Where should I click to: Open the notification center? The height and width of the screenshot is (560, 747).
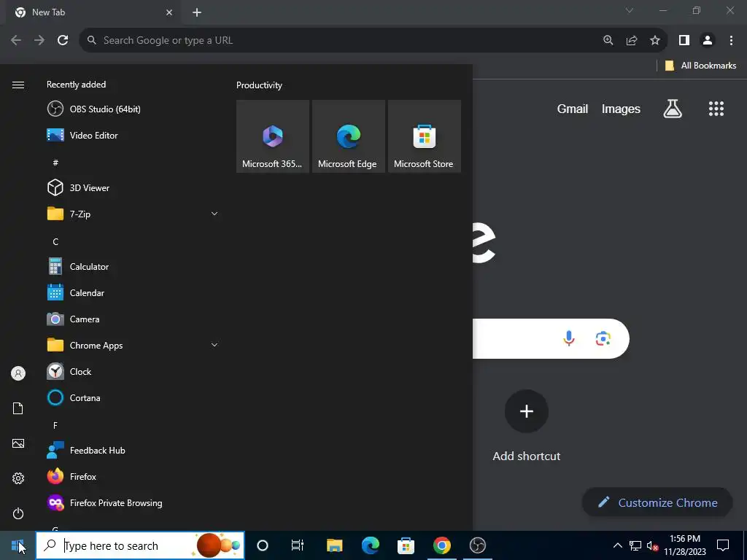pyautogui.click(x=723, y=545)
